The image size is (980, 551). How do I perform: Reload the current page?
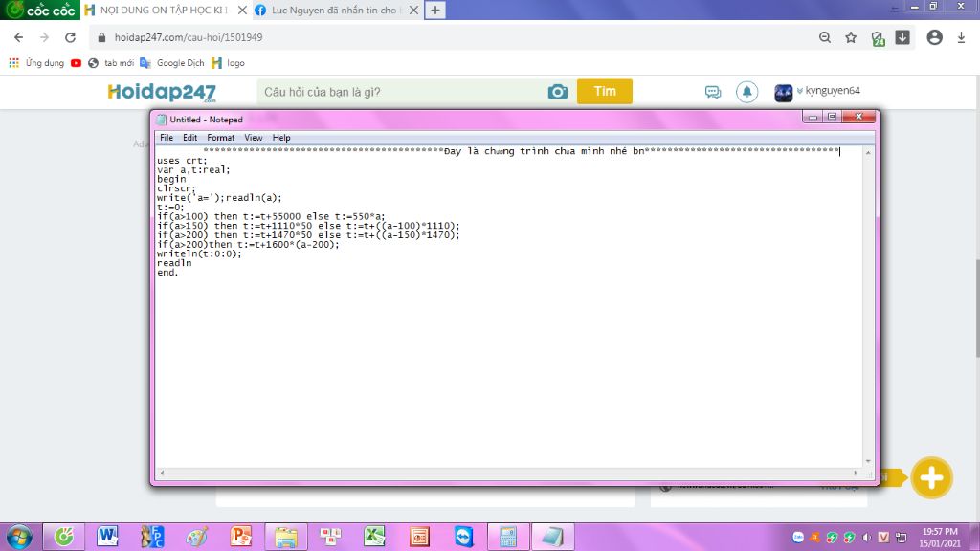[70, 37]
